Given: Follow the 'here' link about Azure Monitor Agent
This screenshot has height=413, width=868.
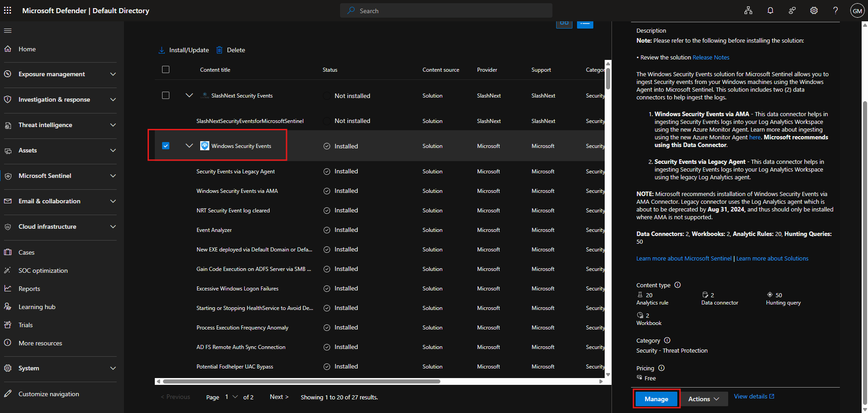Looking at the screenshot, I should [x=755, y=137].
